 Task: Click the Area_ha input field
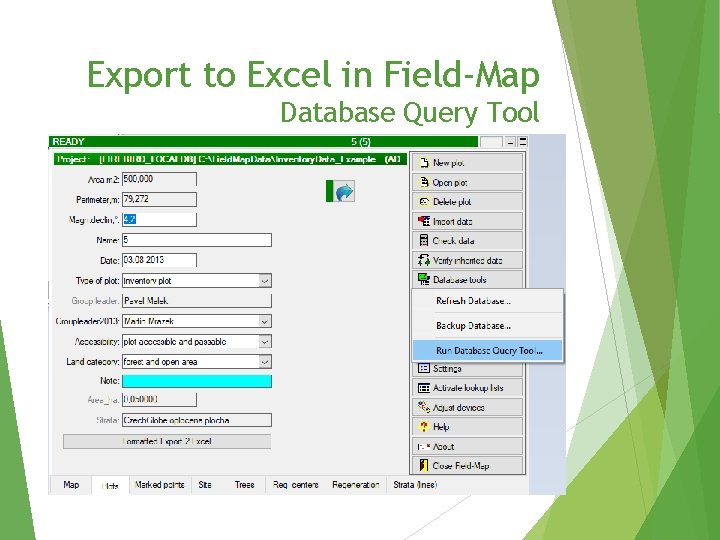coord(159,399)
